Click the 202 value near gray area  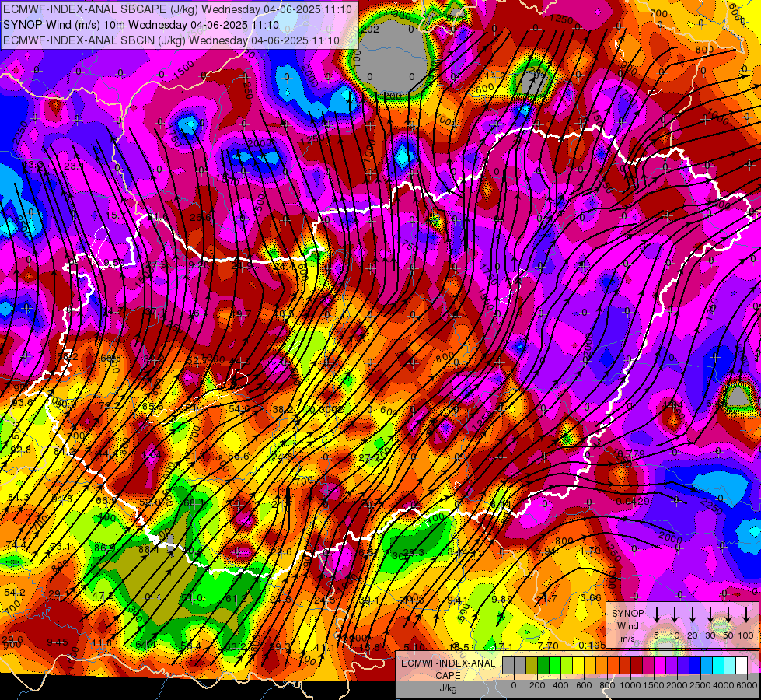click(x=370, y=29)
